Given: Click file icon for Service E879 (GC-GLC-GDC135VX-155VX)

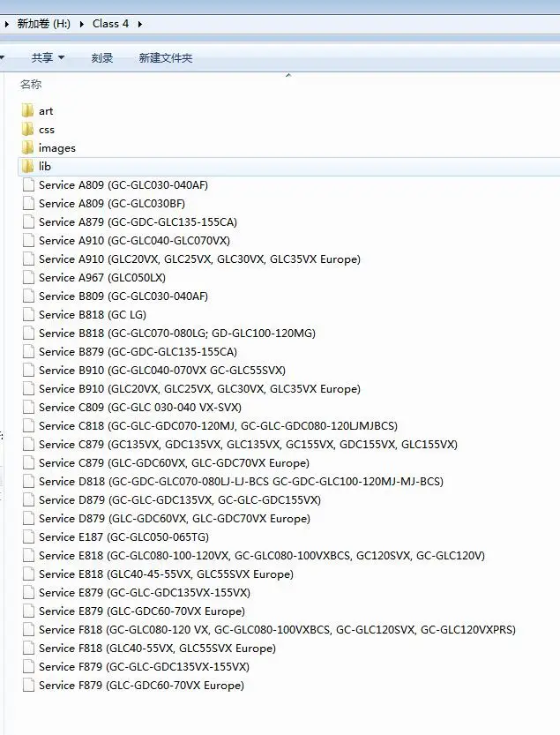Looking at the screenshot, I should 28,592.
